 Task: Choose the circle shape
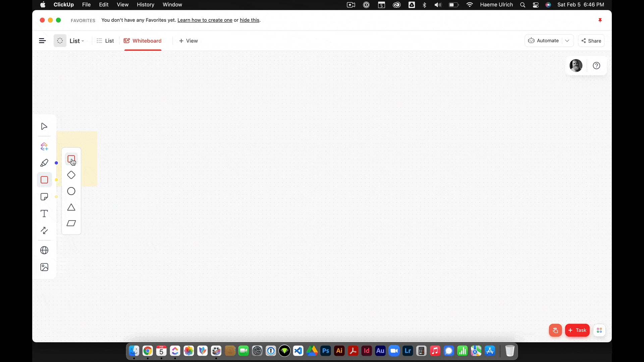tap(71, 191)
